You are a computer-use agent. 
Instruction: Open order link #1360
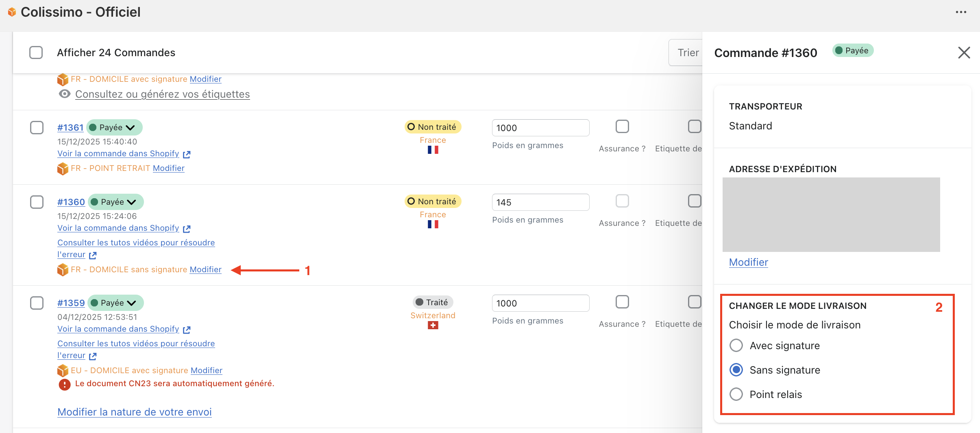click(71, 202)
